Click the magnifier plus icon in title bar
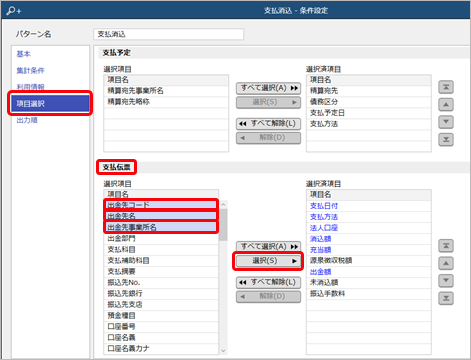 (14, 11)
